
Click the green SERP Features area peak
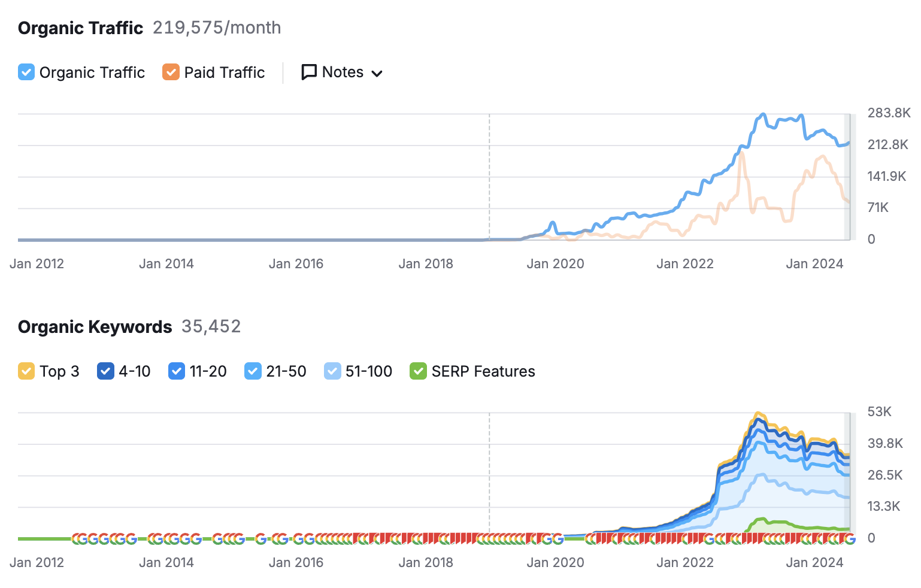[x=762, y=519]
